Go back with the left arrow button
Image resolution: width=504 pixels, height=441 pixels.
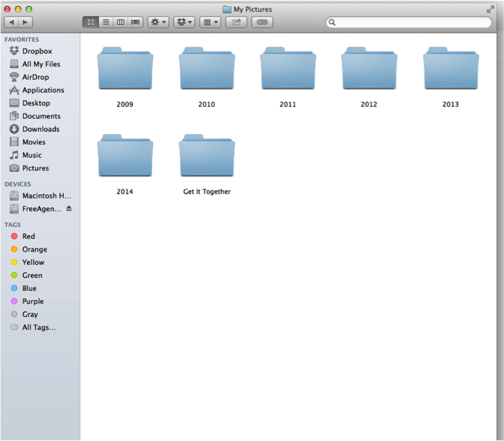pyautogui.click(x=12, y=22)
